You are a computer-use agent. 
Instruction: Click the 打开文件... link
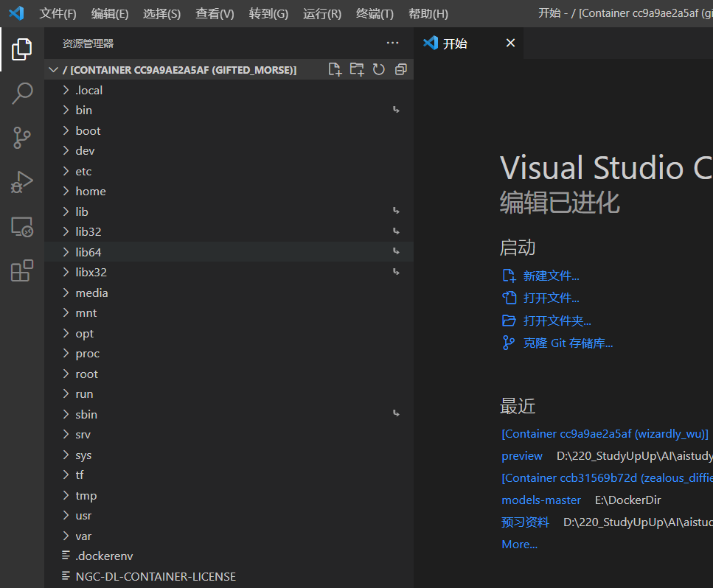pos(551,298)
